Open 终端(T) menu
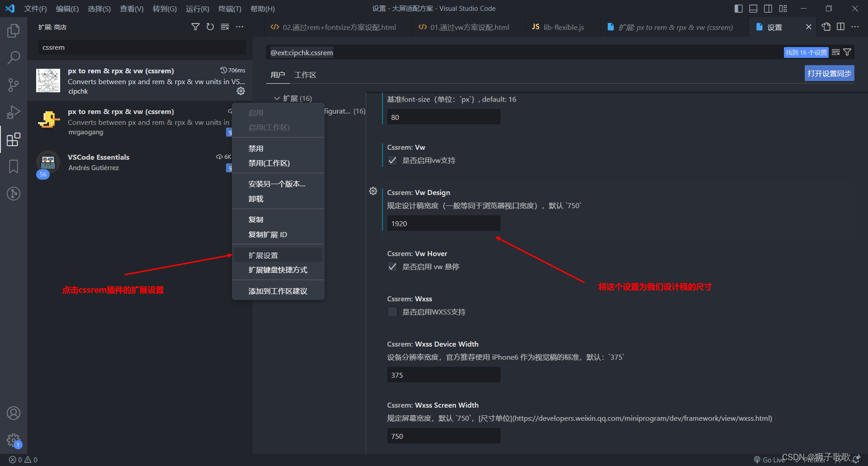The height and width of the screenshot is (466, 868). click(x=230, y=9)
